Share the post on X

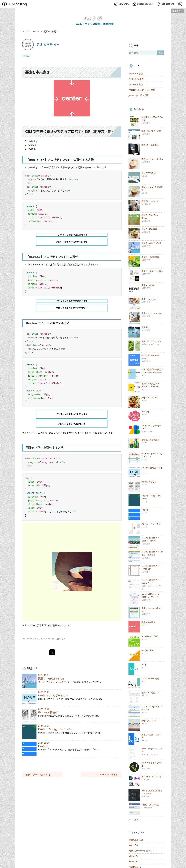(x=52, y=652)
